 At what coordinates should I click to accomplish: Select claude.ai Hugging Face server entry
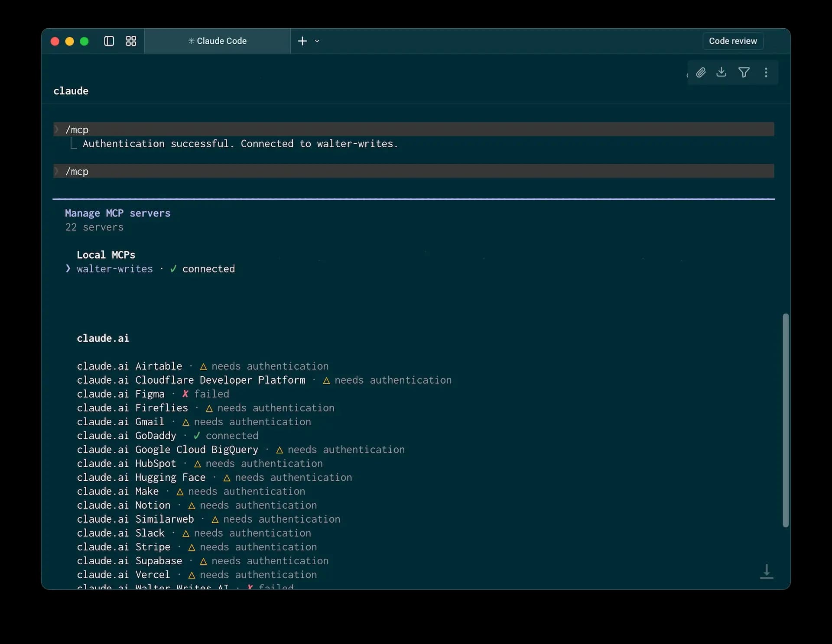[x=214, y=478]
